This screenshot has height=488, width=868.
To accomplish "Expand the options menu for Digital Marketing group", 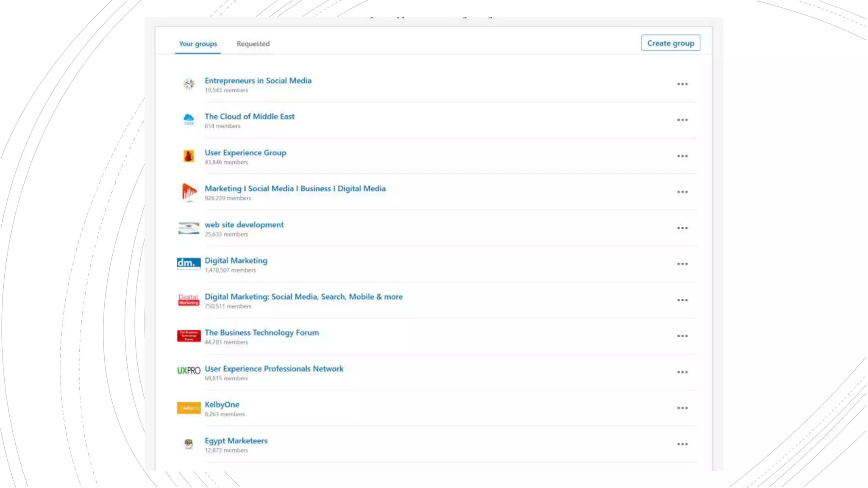I will click(x=682, y=264).
